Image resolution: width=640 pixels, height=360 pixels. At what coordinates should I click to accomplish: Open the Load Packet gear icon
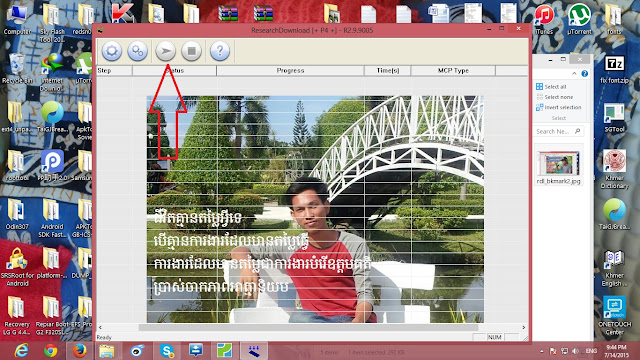111,51
